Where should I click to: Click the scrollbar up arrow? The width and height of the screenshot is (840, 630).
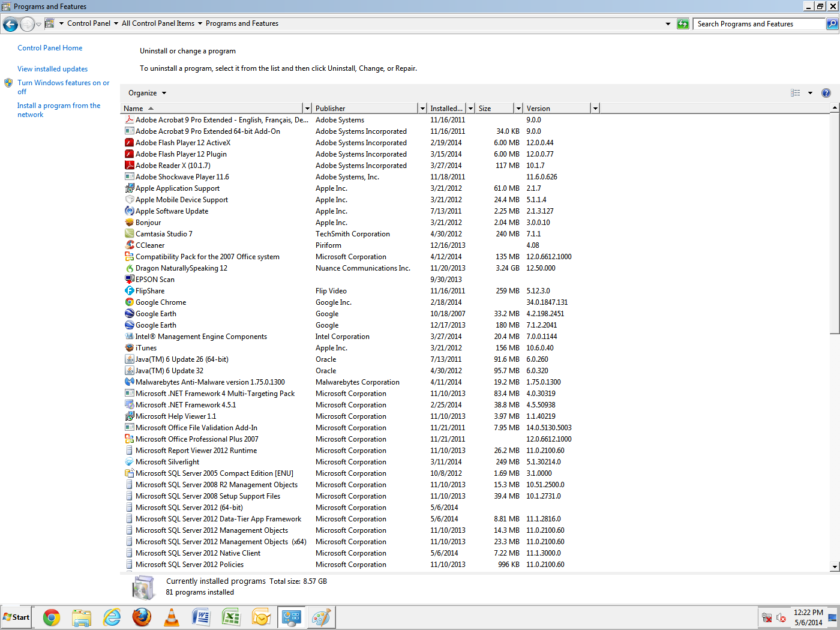point(835,108)
